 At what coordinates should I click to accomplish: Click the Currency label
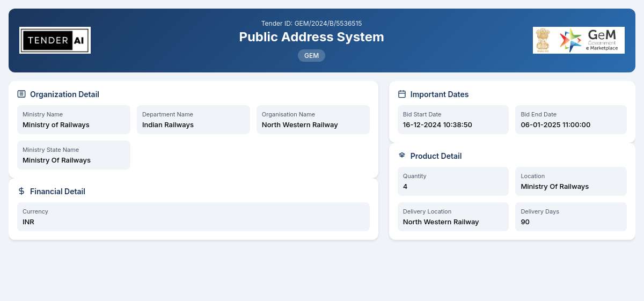coord(35,211)
